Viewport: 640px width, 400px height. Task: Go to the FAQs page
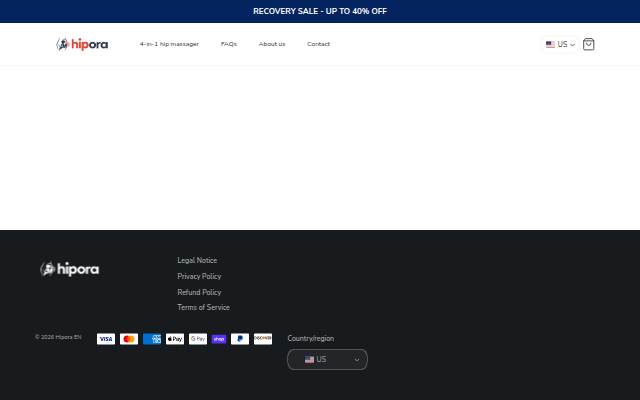(x=229, y=44)
